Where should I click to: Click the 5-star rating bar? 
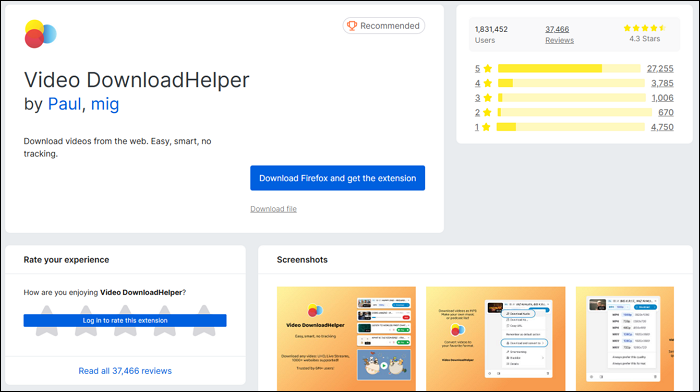point(569,68)
